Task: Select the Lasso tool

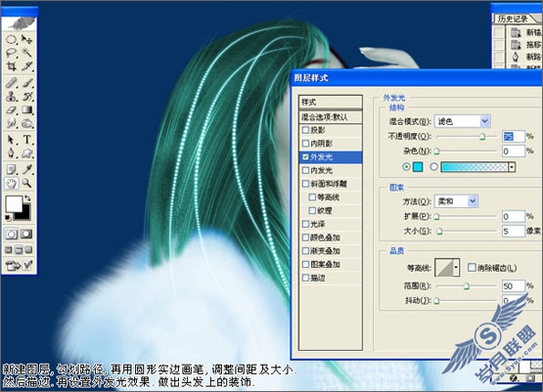Action: 11,53
